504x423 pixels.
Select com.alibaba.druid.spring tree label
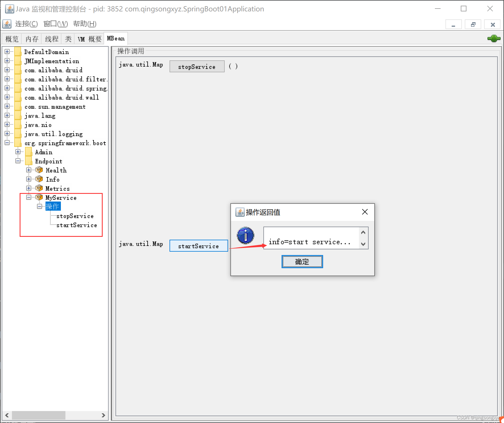click(66, 88)
